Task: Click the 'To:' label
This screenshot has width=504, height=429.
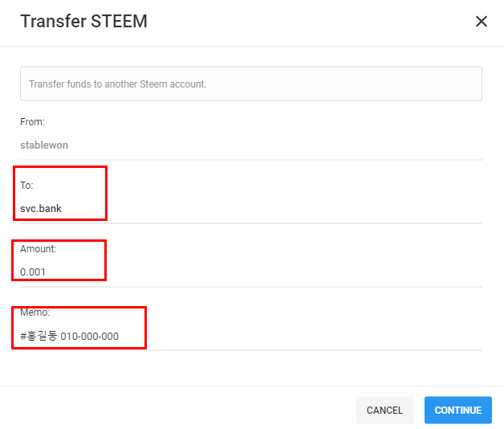Action: tap(26, 186)
